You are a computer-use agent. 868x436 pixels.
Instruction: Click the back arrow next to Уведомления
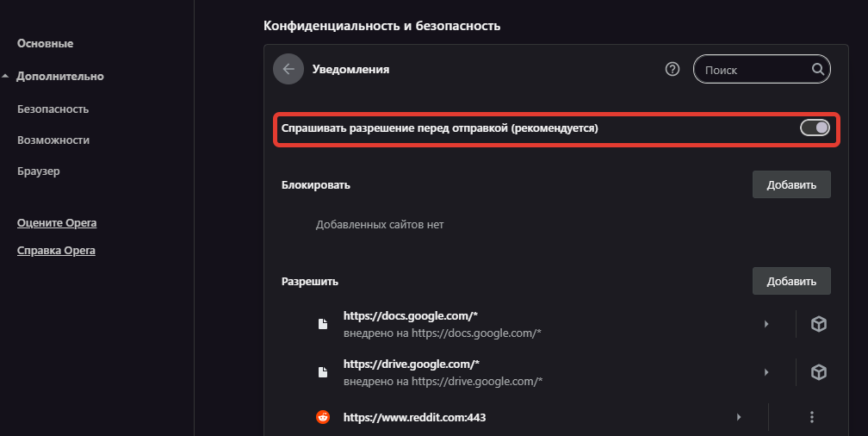tap(288, 70)
